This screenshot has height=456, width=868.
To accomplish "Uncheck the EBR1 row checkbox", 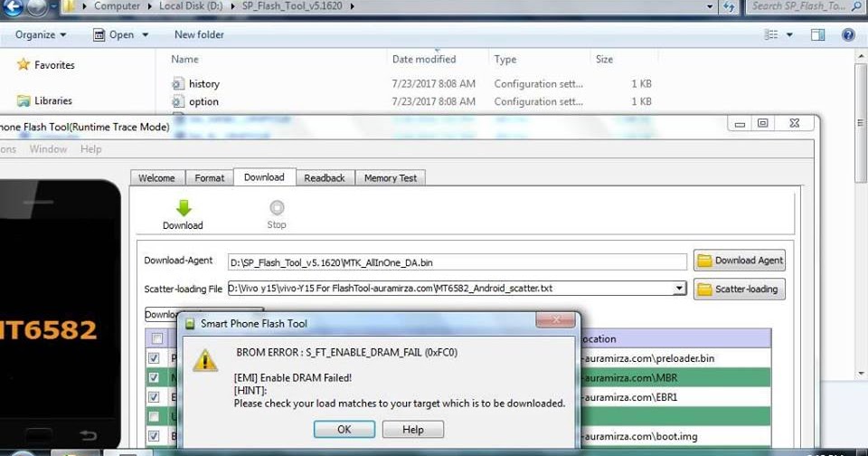I will pos(154,396).
